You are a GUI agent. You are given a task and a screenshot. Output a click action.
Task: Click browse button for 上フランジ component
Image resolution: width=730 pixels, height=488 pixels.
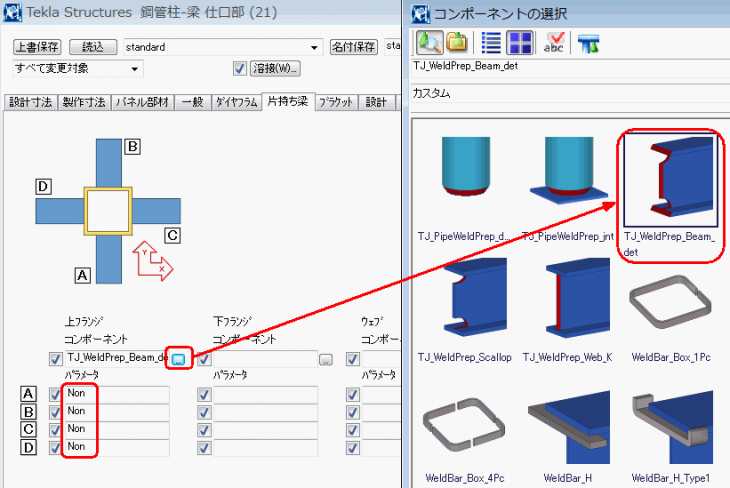[x=178, y=359]
